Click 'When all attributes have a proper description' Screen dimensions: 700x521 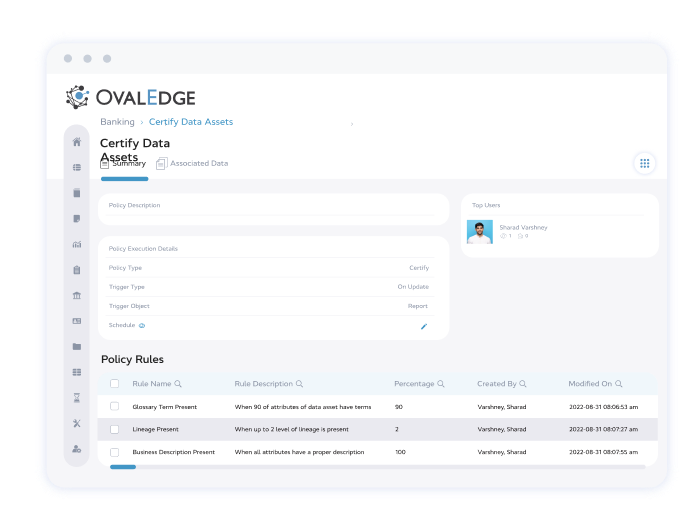(300, 452)
